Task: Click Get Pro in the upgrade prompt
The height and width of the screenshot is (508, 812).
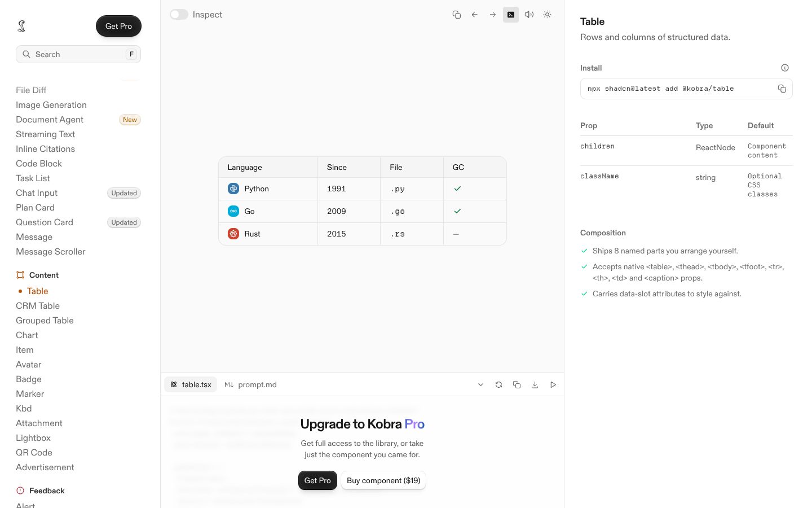Action: click(317, 480)
